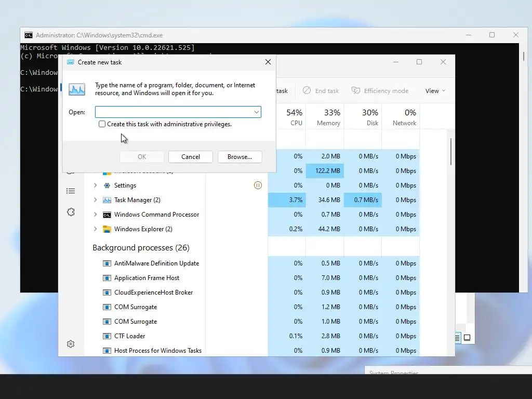The width and height of the screenshot is (532, 399).
Task: Click the Efficiency mode leaf icon
Action: tap(355, 90)
